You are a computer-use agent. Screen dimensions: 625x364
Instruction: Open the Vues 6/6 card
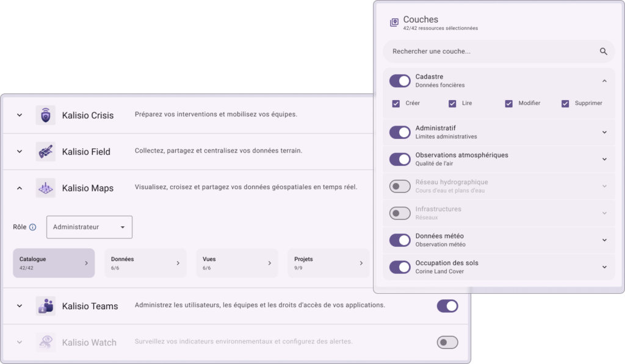[x=237, y=263]
